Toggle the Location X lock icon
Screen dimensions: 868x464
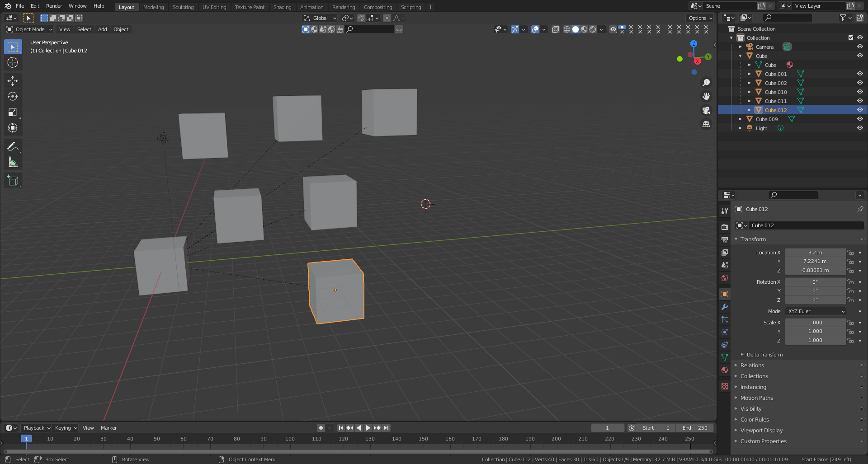pyautogui.click(x=850, y=253)
